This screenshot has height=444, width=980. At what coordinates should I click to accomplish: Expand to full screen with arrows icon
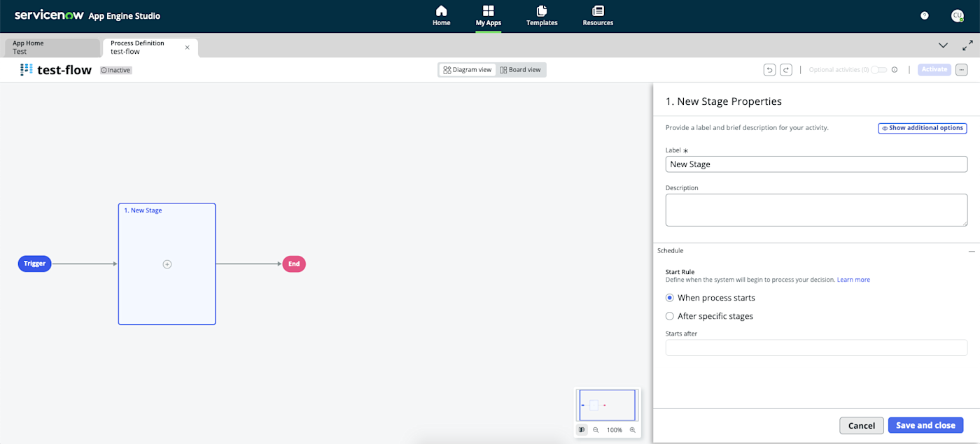coord(967,45)
